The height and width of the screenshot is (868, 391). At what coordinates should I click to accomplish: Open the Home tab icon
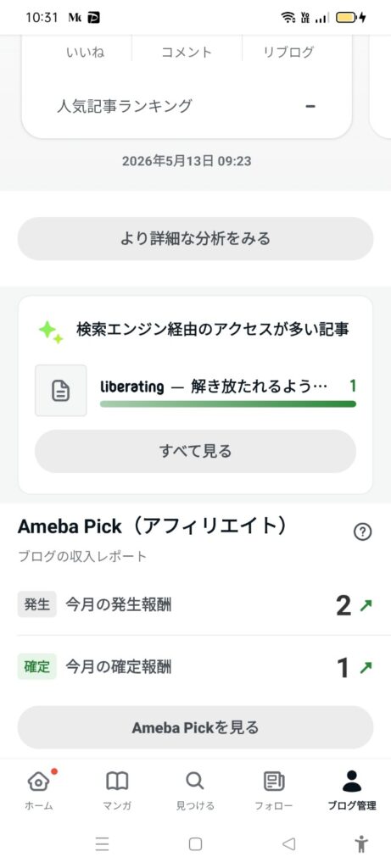(x=39, y=782)
